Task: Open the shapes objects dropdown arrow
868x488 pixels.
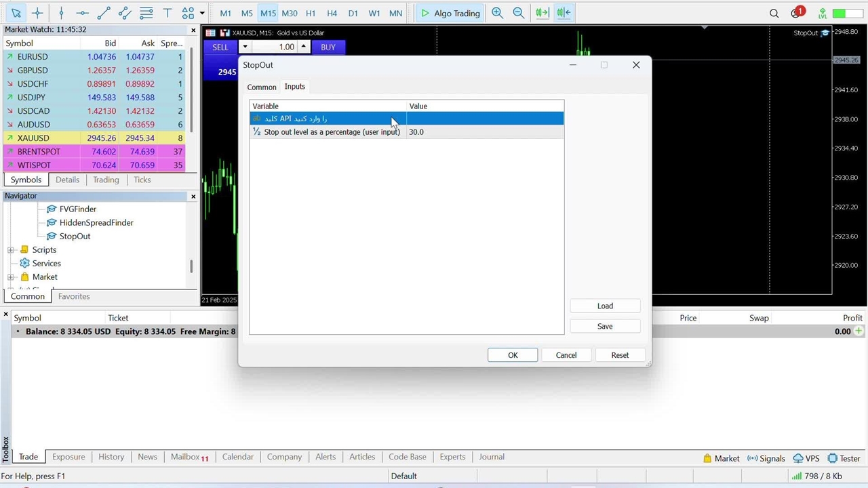Action: point(202,13)
